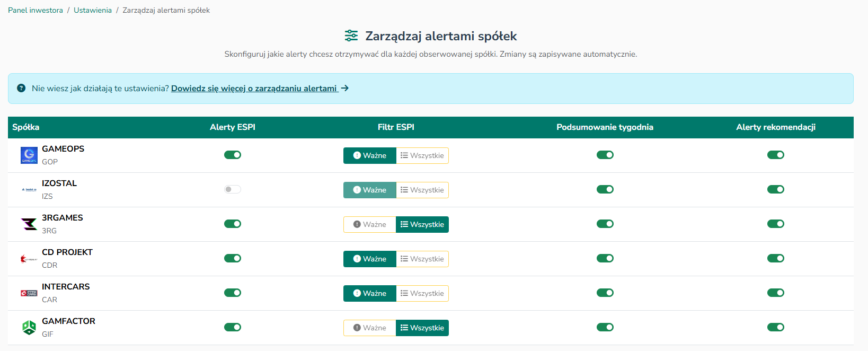Toggle Alerty rekomendacji for INTERCARS
The image size is (868, 351).
pyautogui.click(x=776, y=293)
